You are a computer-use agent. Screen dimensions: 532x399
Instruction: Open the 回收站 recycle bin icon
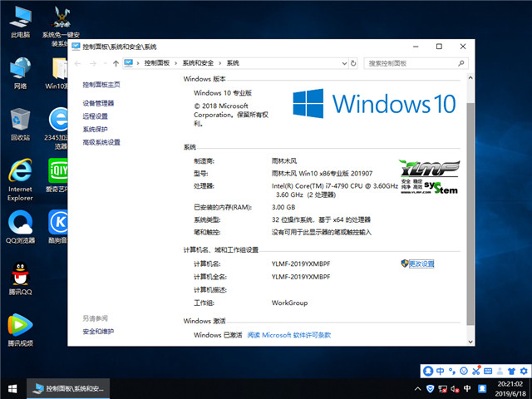(20, 124)
